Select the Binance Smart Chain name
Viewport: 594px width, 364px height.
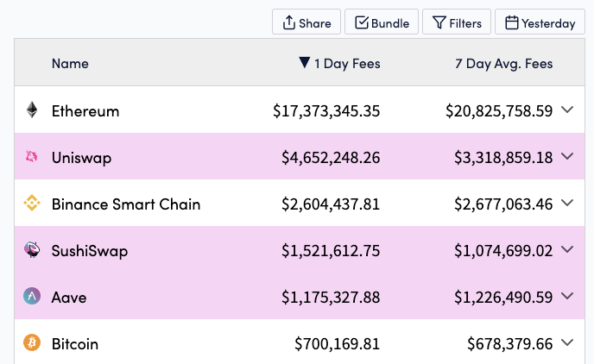[x=126, y=204]
